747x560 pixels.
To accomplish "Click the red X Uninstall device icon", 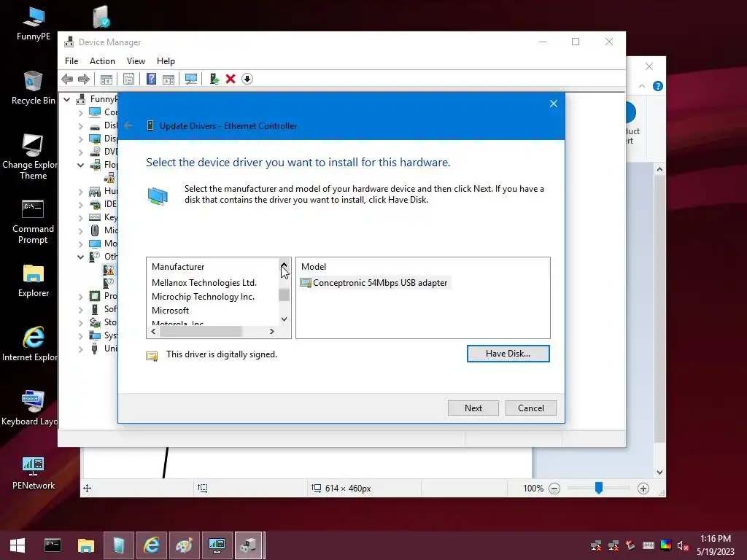I will (231, 79).
